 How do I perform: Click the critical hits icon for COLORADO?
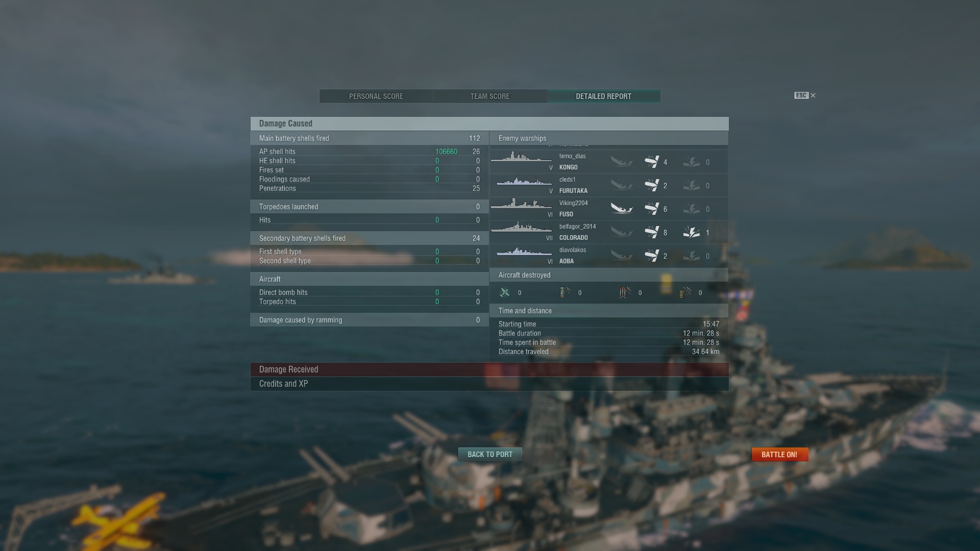(x=692, y=232)
